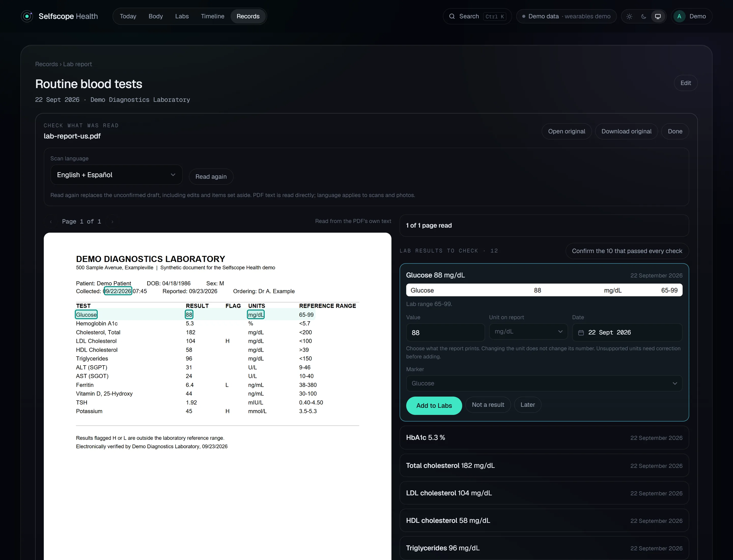Open the Search Ctrl K box
Image resolution: width=733 pixels, height=560 pixels.
point(477,16)
